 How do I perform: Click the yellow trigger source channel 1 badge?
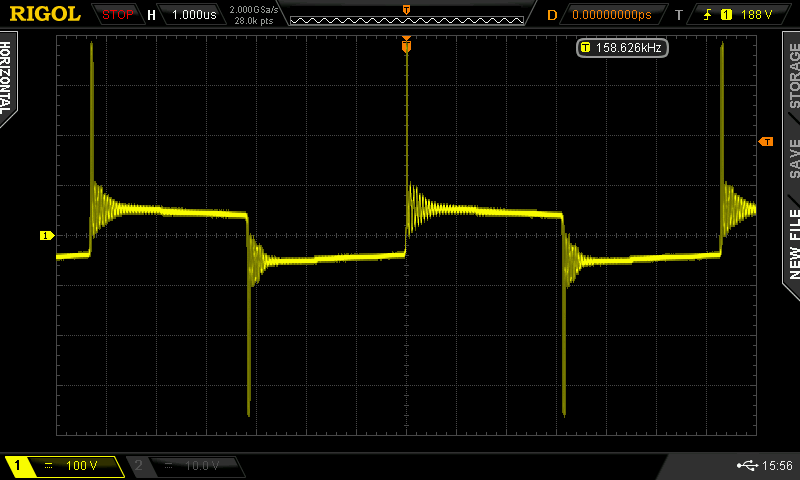[726, 15]
